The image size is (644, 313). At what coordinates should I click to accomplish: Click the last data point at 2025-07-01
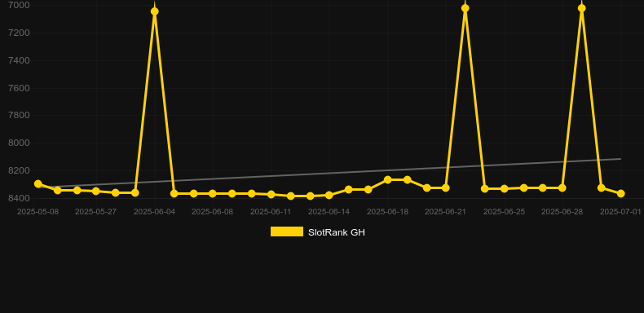pyautogui.click(x=621, y=193)
